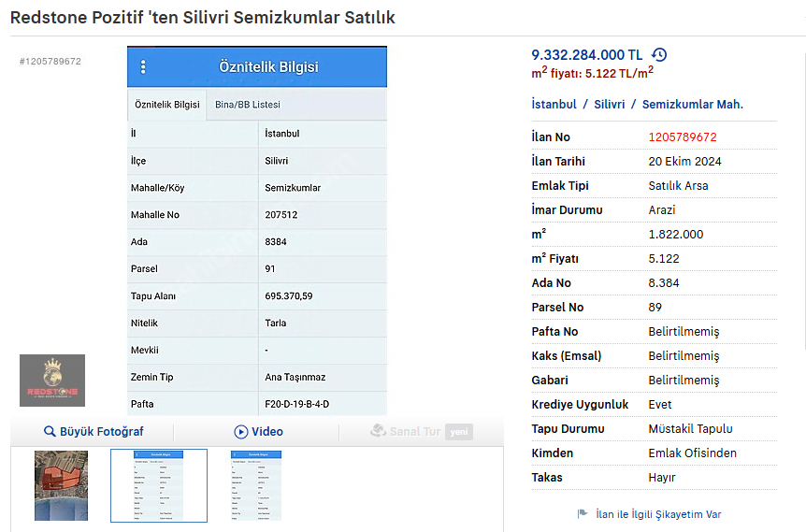Screen dimensions: 806x532
Task: Click the price history clock icon
Action: (659, 55)
